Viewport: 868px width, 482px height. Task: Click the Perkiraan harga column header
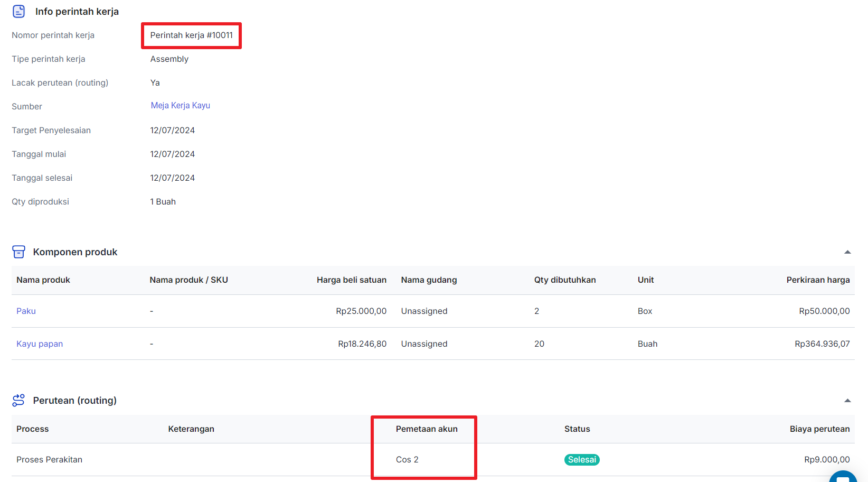click(818, 280)
